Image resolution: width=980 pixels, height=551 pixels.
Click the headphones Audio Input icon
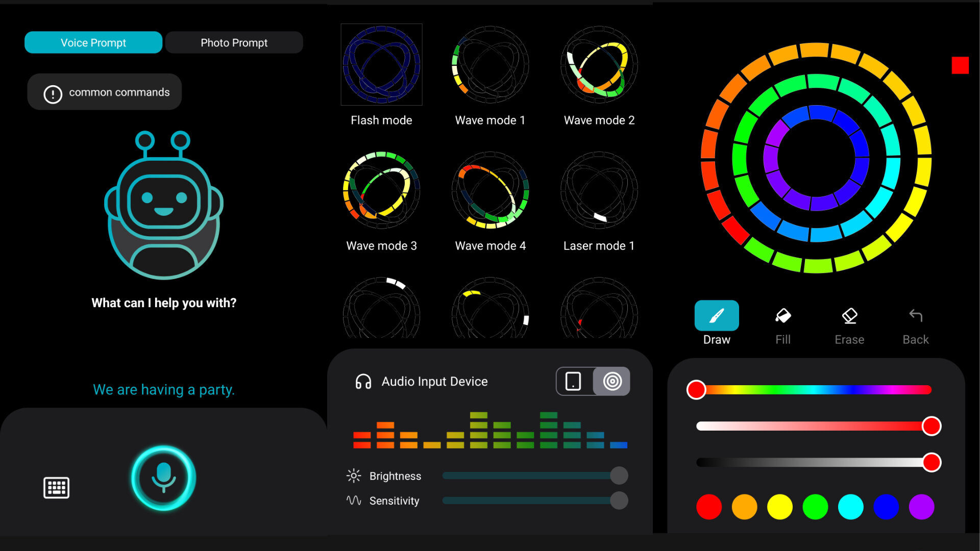(363, 382)
